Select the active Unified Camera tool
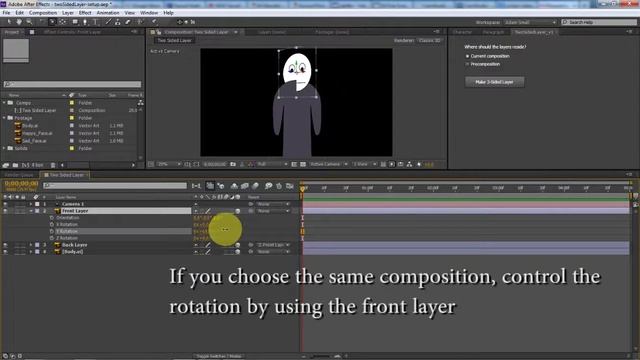The width and height of the screenshot is (640, 360). [x=52, y=22]
